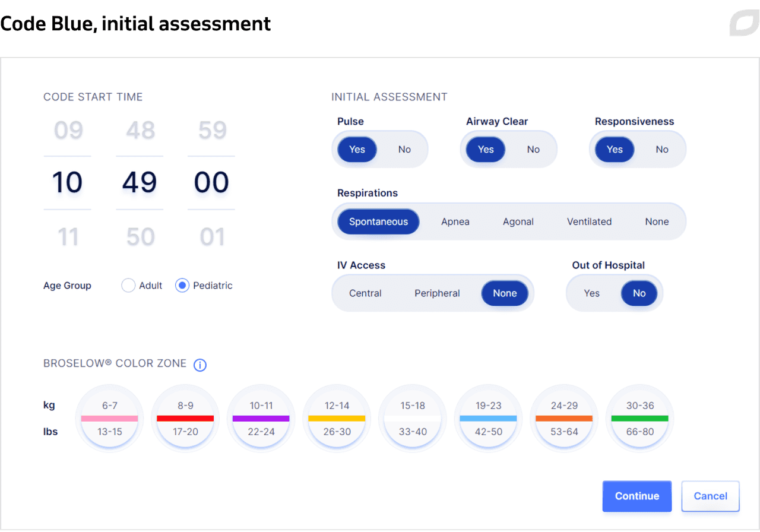The width and height of the screenshot is (760, 532).
Task: Choose the blue 19-23 kg zone
Action: click(488, 419)
